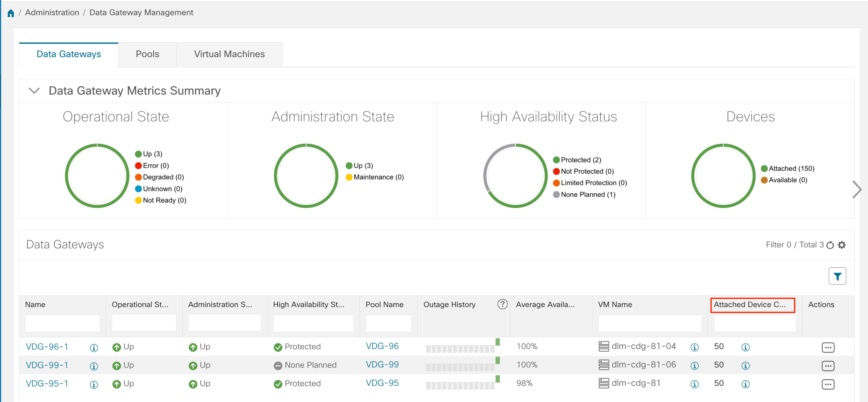Open the Virtual Machines tab

click(229, 54)
